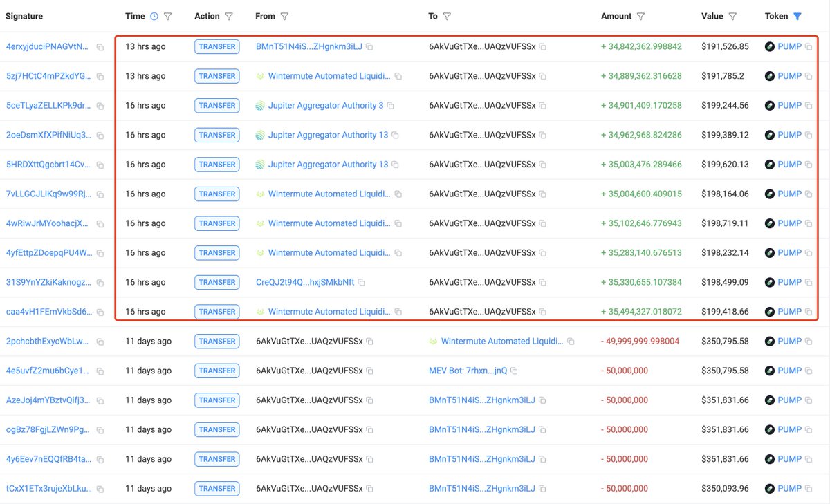
Task: Open the Amount column filter
Action: (x=640, y=17)
